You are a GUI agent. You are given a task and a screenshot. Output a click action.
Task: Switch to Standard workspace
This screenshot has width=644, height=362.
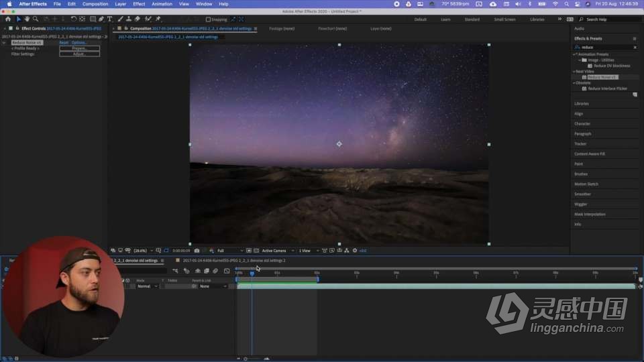click(472, 19)
